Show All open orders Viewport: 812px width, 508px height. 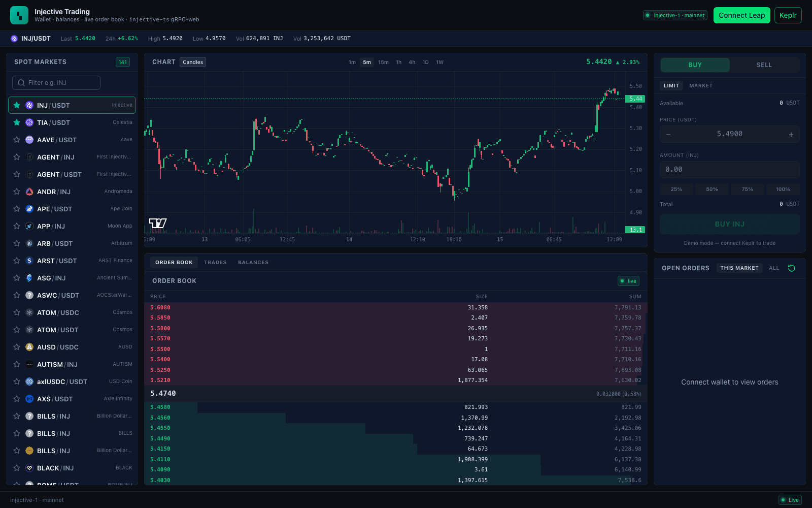point(774,268)
